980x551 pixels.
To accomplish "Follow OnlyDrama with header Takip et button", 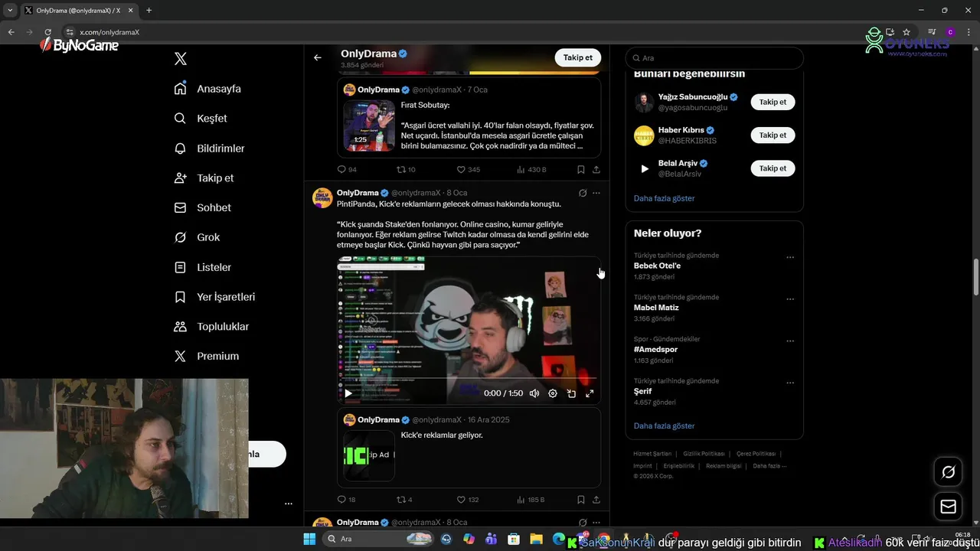I will 578,57.
